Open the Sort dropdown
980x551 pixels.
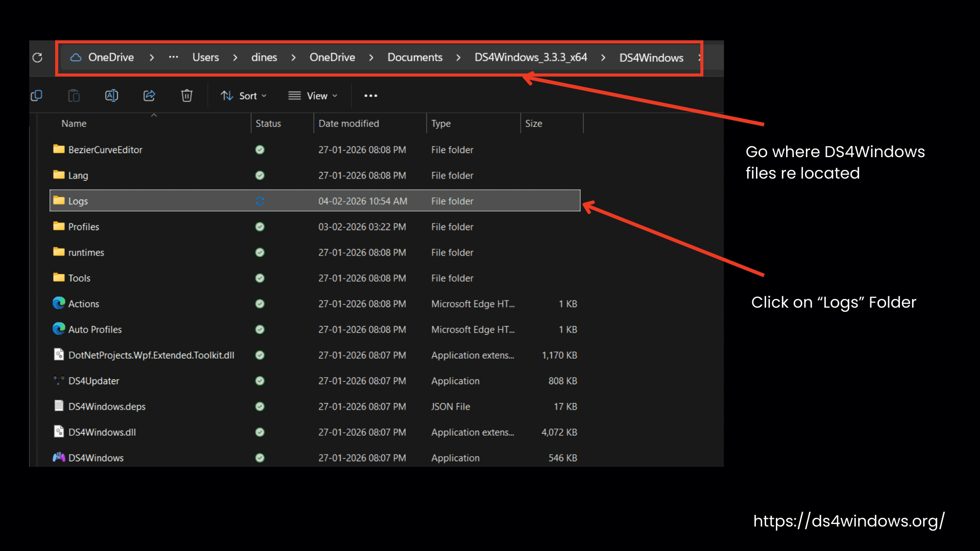243,95
